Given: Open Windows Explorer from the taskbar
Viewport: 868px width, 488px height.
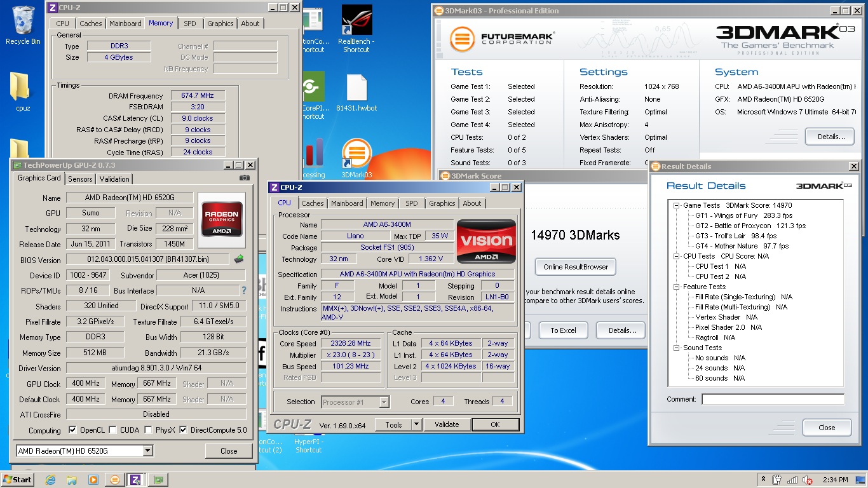Looking at the screenshot, I should (x=72, y=480).
